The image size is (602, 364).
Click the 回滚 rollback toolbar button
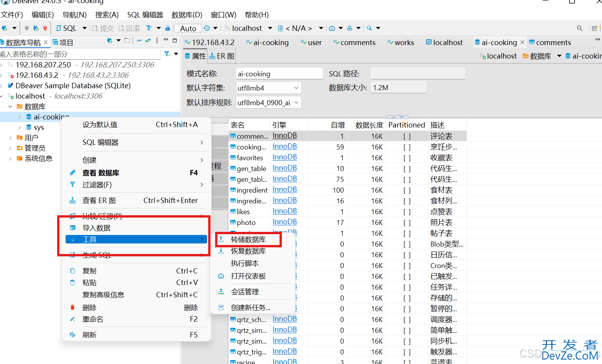[129, 28]
